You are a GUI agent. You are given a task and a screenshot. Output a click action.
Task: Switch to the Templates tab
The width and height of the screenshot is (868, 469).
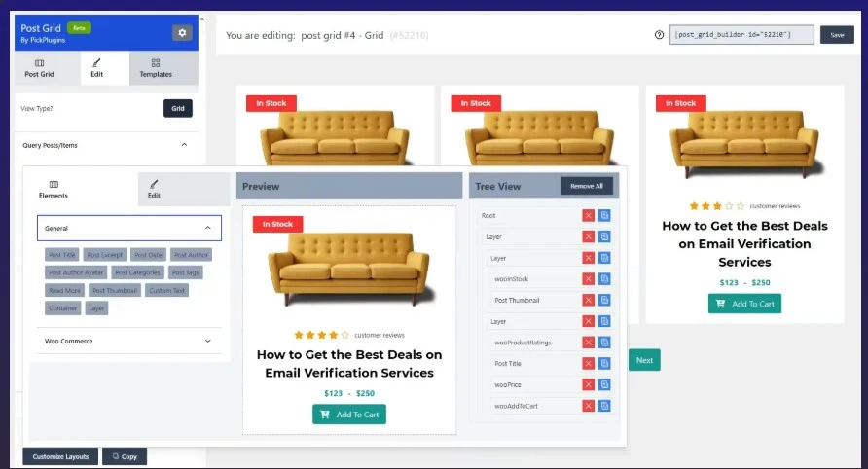pos(156,68)
